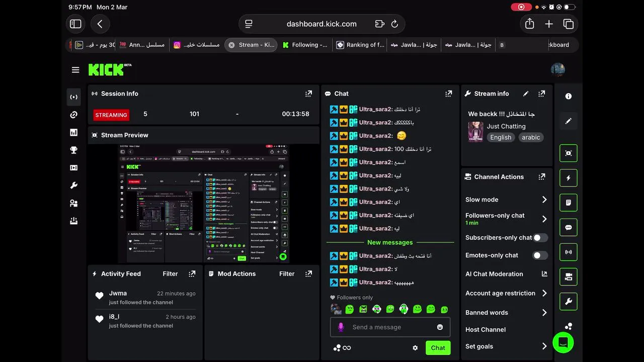644x362 pixels.
Task: Click the KICK beta logo
Action: pos(110,69)
